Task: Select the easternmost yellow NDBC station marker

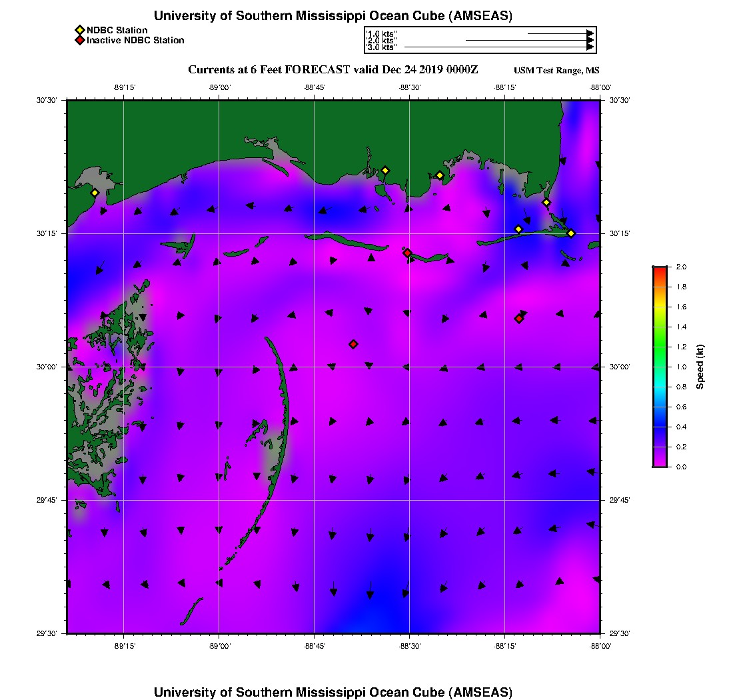Action: (x=571, y=233)
